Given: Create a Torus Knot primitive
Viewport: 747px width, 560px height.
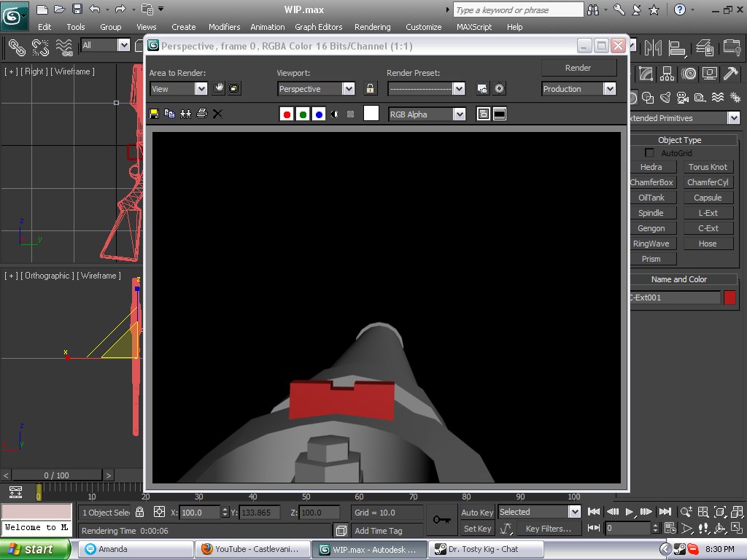Looking at the screenshot, I should 708,167.
